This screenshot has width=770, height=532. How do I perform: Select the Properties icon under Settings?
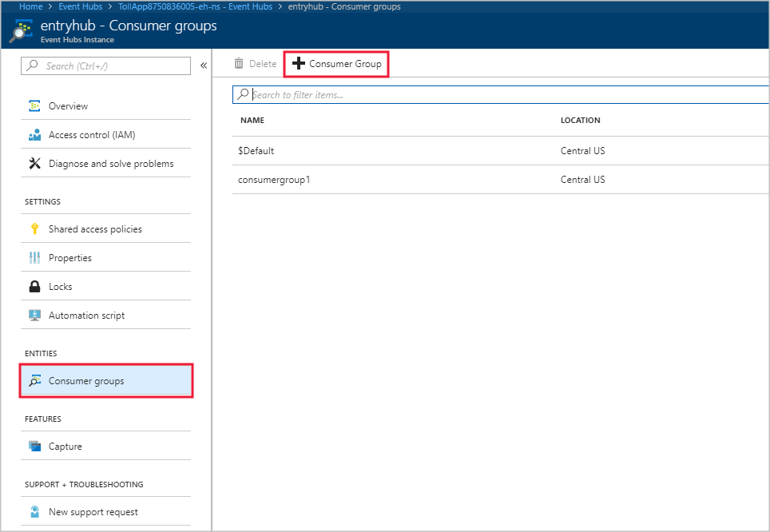[34, 257]
